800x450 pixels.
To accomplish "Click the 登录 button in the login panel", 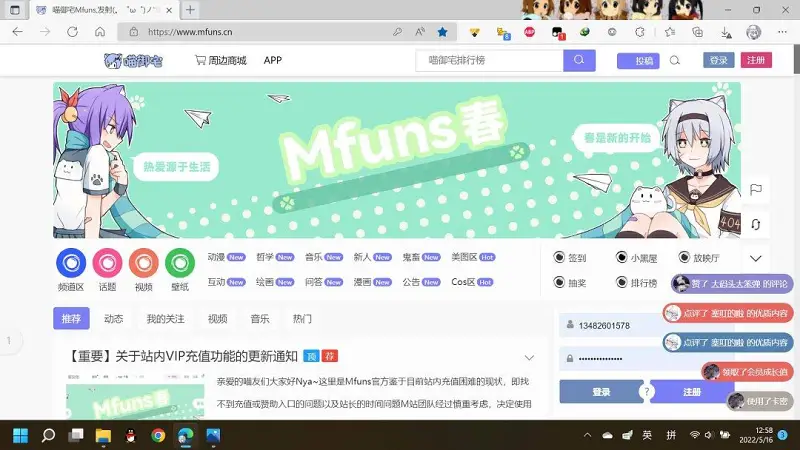I will (601, 392).
